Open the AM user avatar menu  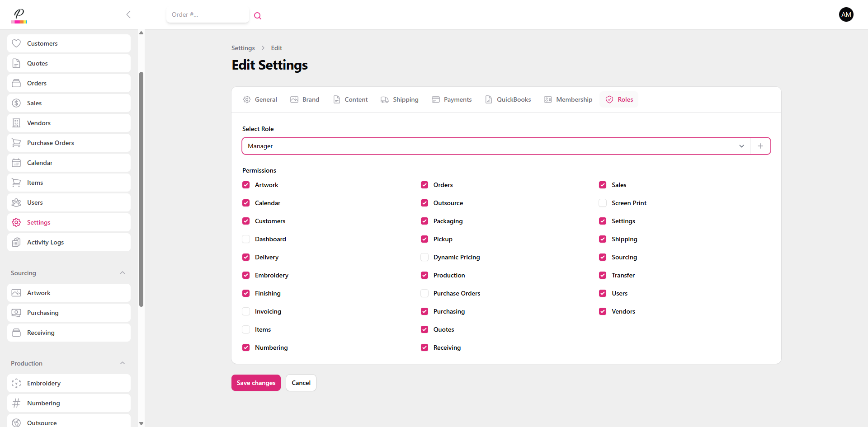[x=846, y=14]
